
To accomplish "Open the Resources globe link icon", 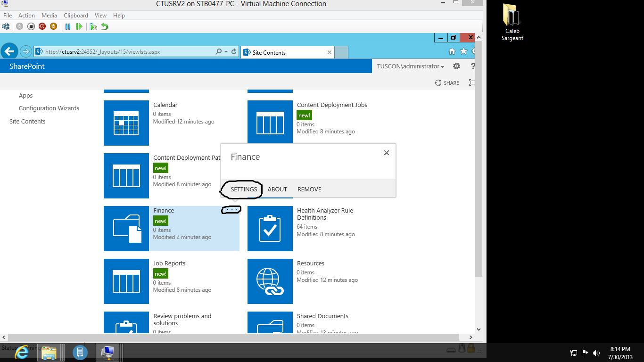I will click(270, 281).
